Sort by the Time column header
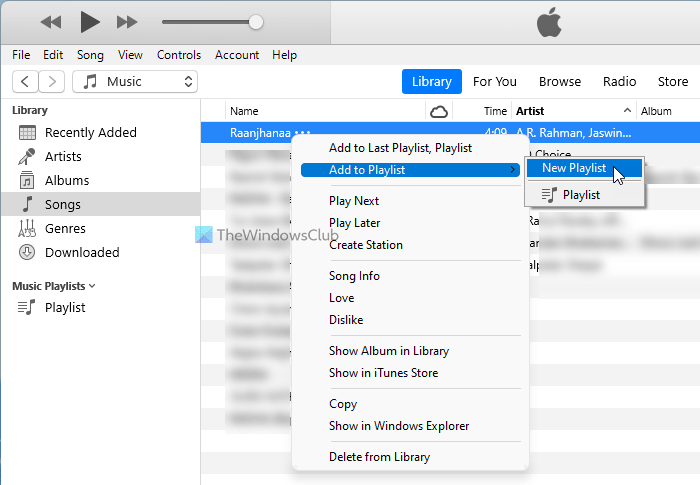 pyautogui.click(x=495, y=111)
